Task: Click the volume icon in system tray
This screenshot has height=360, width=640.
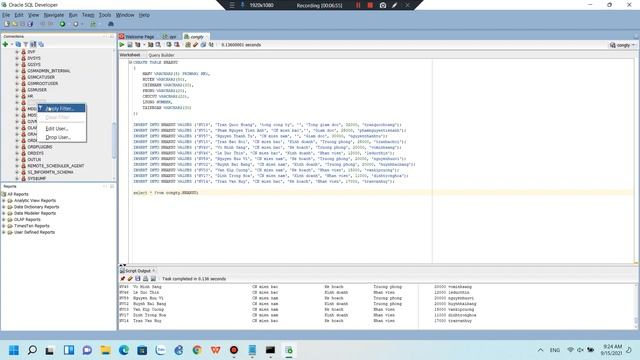Action: point(580,350)
